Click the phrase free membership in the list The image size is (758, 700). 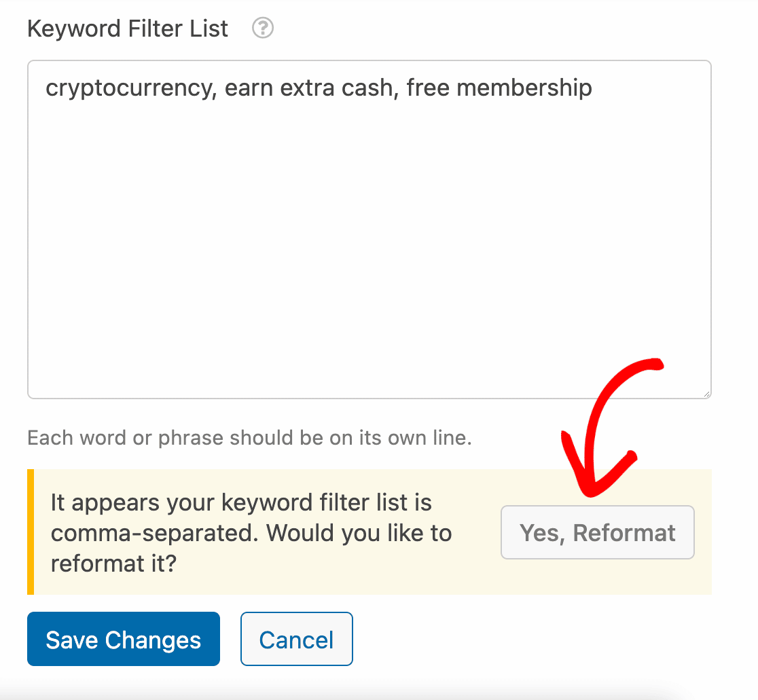click(x=499, y=88)
